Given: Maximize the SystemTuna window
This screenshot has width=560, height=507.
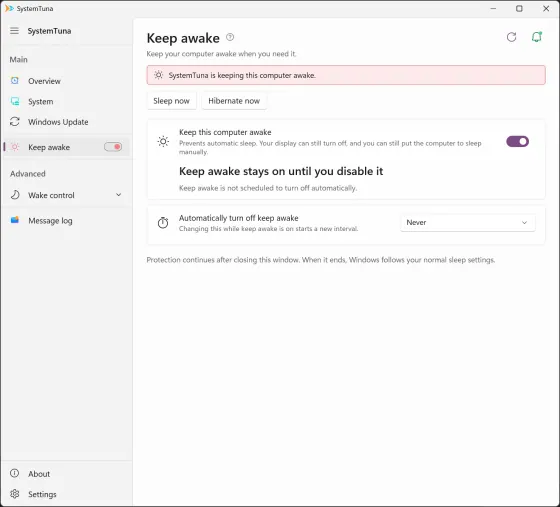Looking at the screenshot, I should point(519,8).
